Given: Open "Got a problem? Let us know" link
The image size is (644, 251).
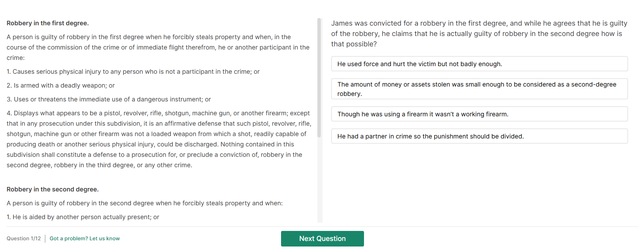Looking at the screenshot, I should 85,239.
